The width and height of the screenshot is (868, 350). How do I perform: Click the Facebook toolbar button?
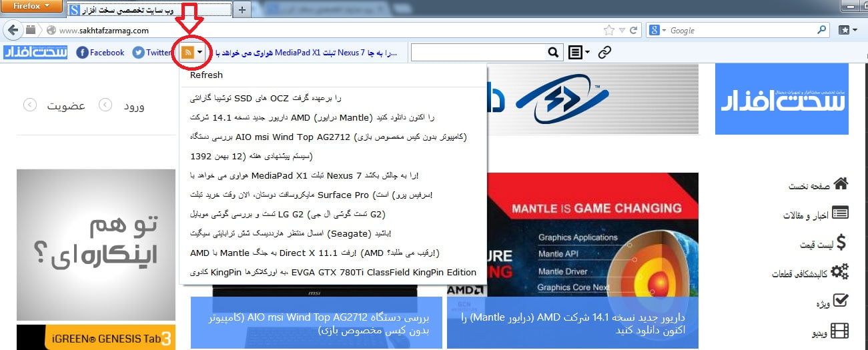(x=101, y=53)
